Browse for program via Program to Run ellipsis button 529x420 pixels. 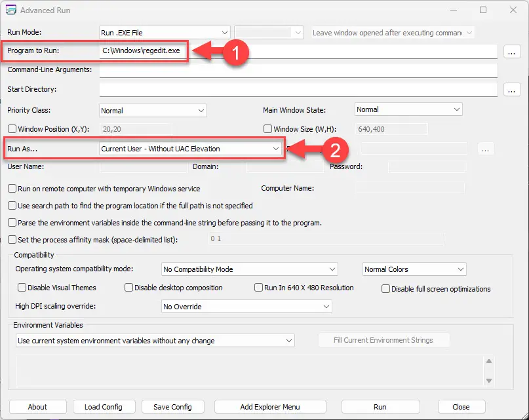tap(512, 52)
